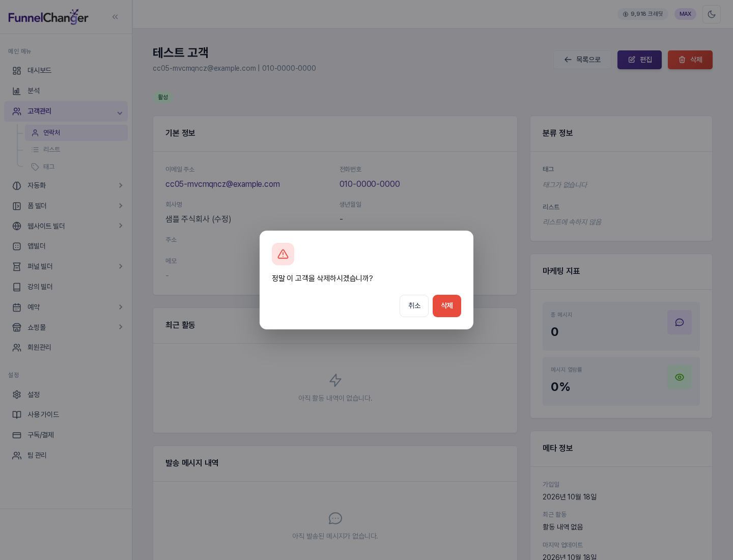Click the page header 삭제 trash button
Viewport: 733px width, 560px height.
tap(690, 60)
